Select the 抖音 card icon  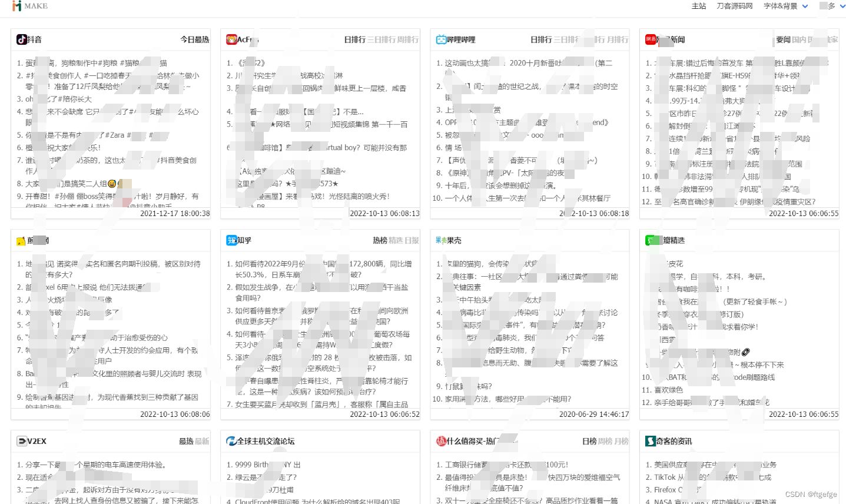coord(20,39)
